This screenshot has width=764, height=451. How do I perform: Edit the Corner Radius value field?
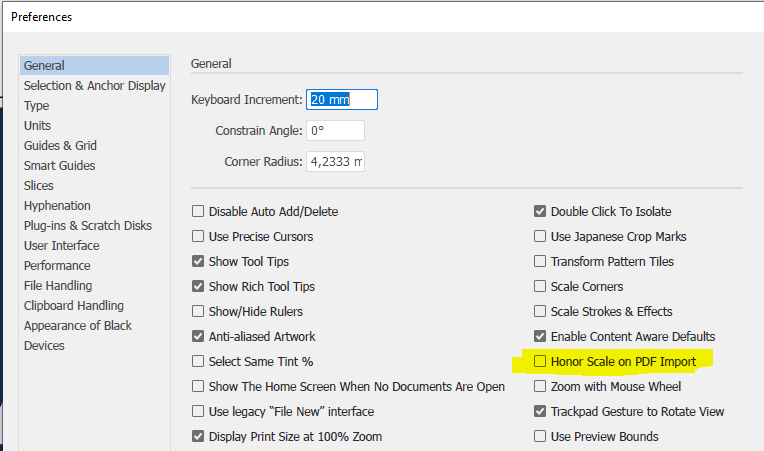(335, 162)
